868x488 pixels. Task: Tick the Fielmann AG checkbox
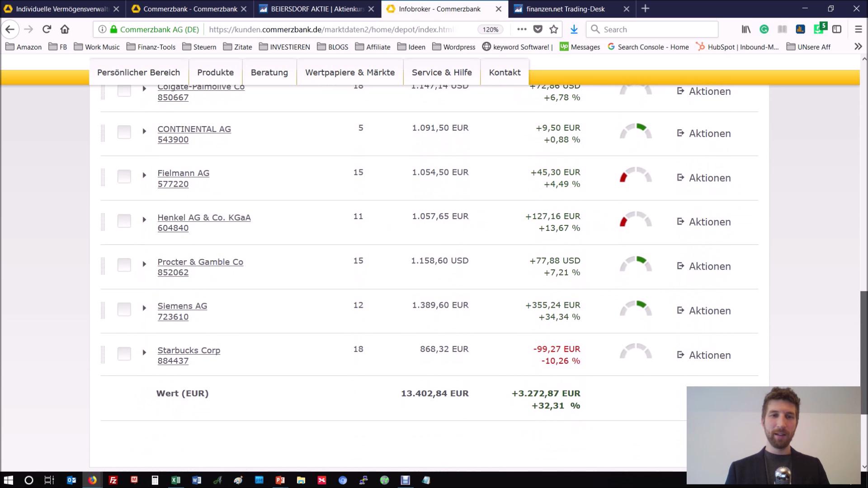124,176
